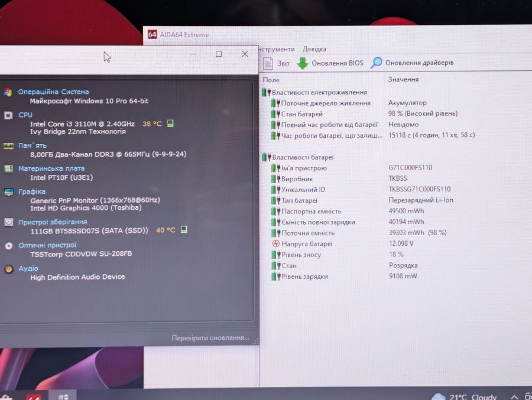The image size is (532, 400).
Task: Click the AIDA64 Extreme title bar logo
Action: pyautogui.click(x=153, y=34)
